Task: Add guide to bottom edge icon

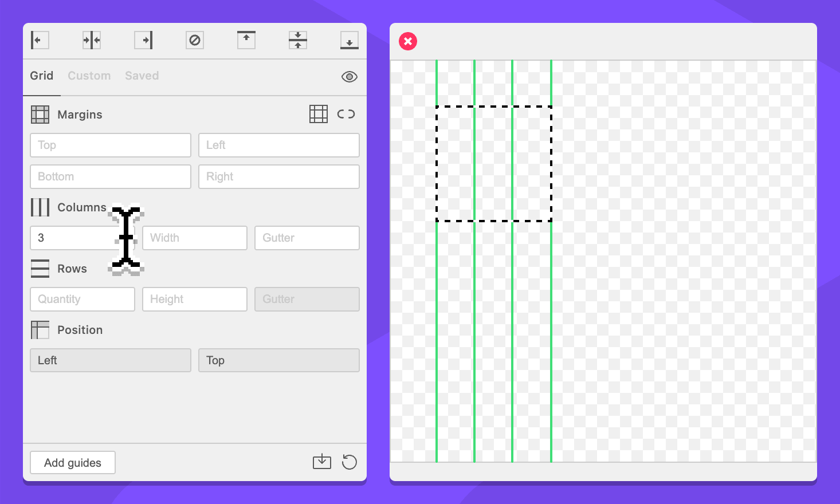Action: click(x=350, y=40)
